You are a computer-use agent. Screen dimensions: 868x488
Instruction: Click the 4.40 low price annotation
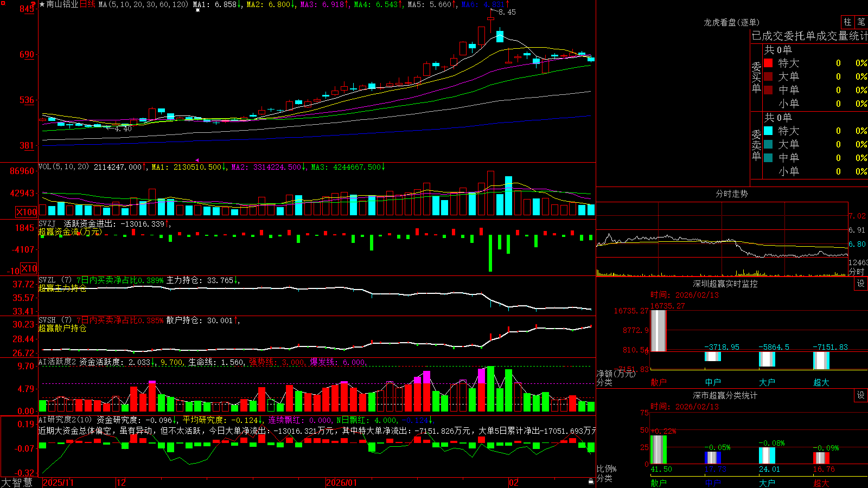pos(123,129)
